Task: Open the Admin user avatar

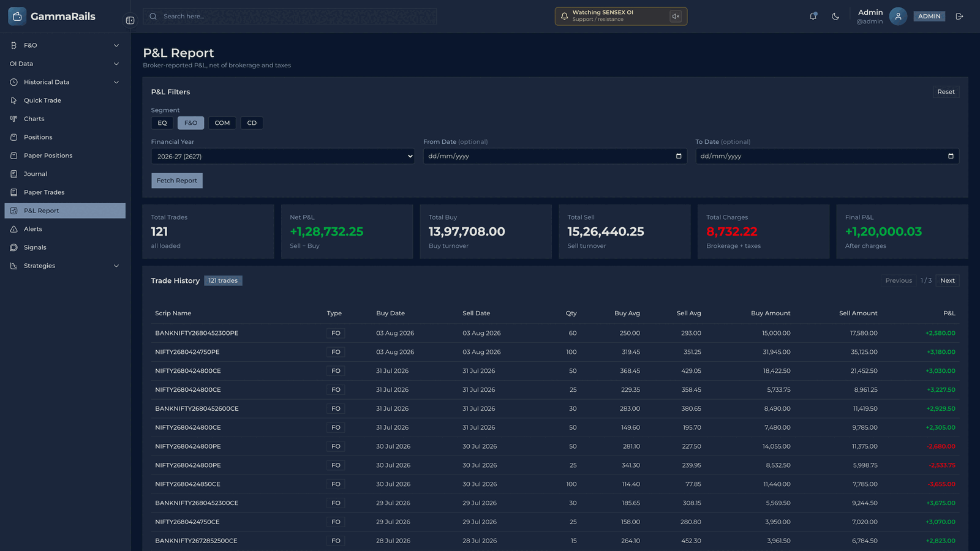Action: click(x=898, y=17)
